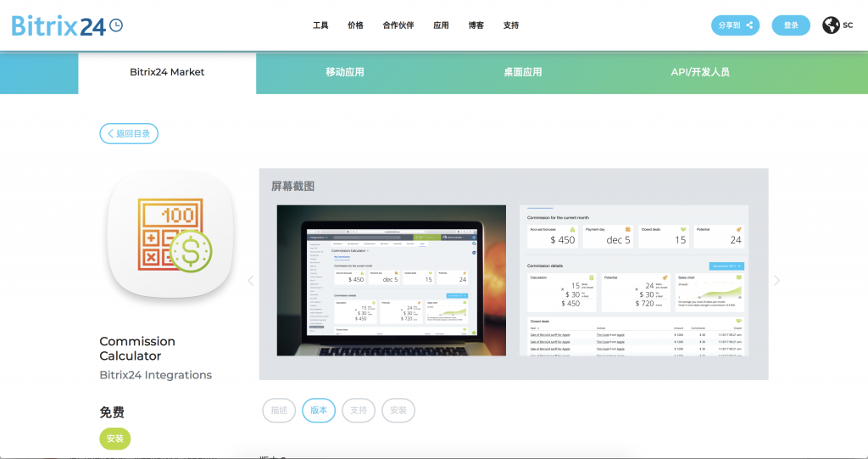
Task: Click the Commission Calculator app icon
Action: (x=170, y=233)
